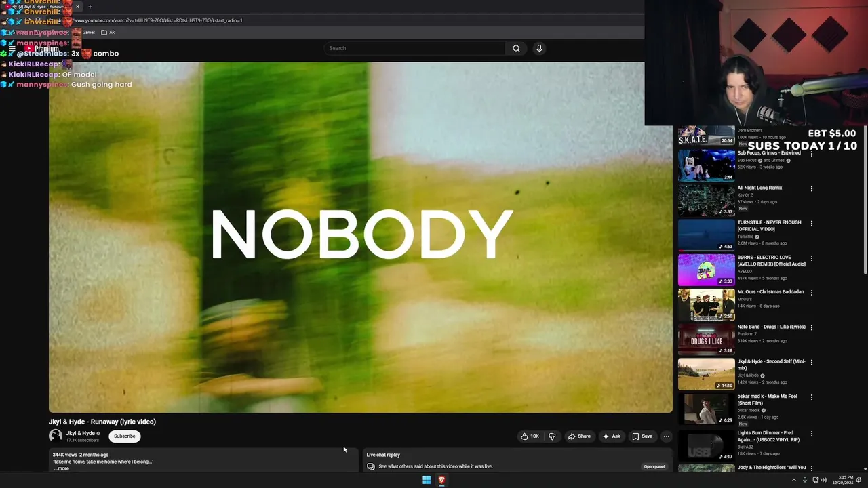Open the live chat replay panel
This screenshot has height=488, width=868.
(654, 466)
